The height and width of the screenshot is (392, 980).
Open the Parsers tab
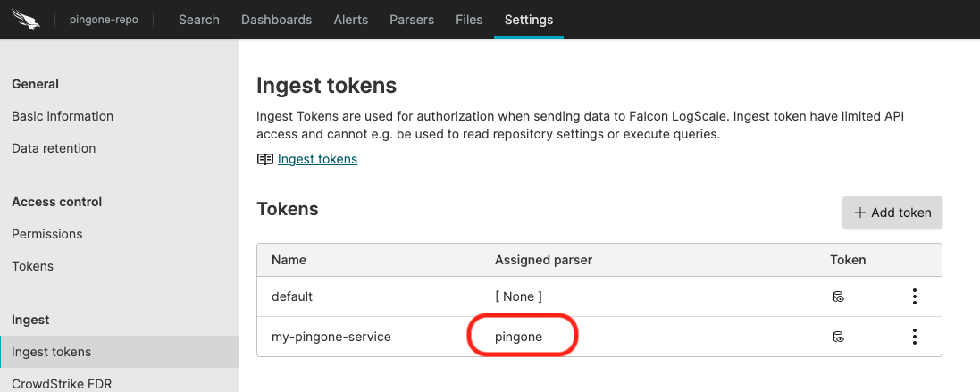click(x=412, y=20)
